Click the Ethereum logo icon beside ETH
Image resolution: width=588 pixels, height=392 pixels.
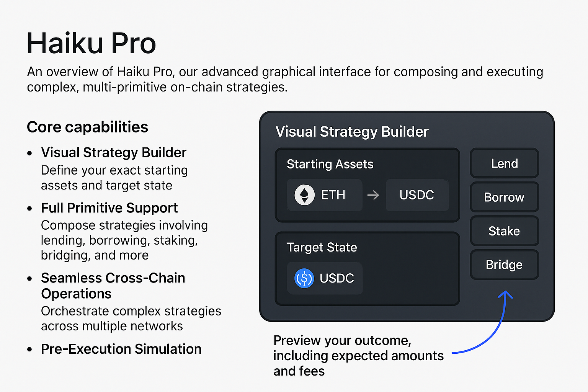[x=304, y=195]
